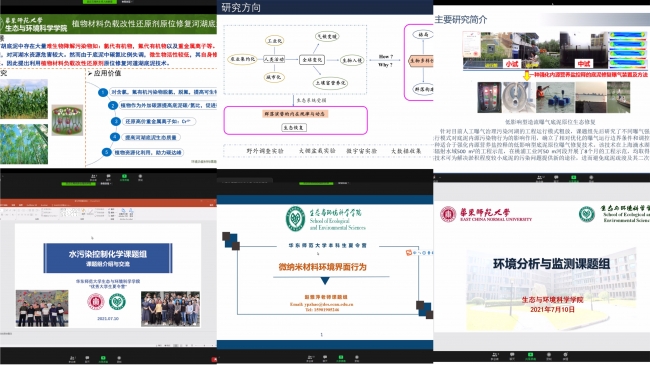
Task: Open chat icon below the 水污染控制化学课题组 slide
Action: coord(87,358)
